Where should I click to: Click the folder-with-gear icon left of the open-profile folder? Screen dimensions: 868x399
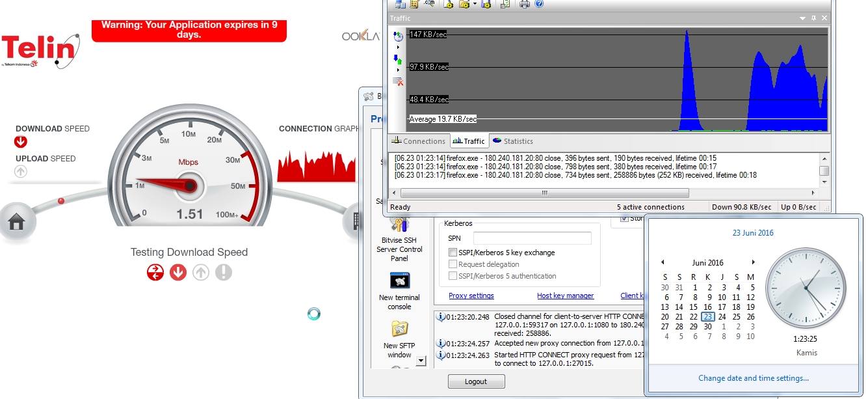[449, 4]
